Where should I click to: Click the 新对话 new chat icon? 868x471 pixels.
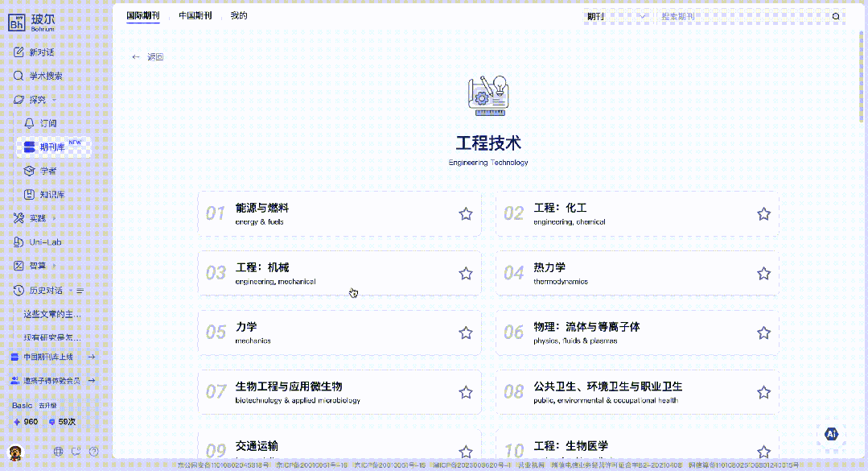click(x=19, y=52)
